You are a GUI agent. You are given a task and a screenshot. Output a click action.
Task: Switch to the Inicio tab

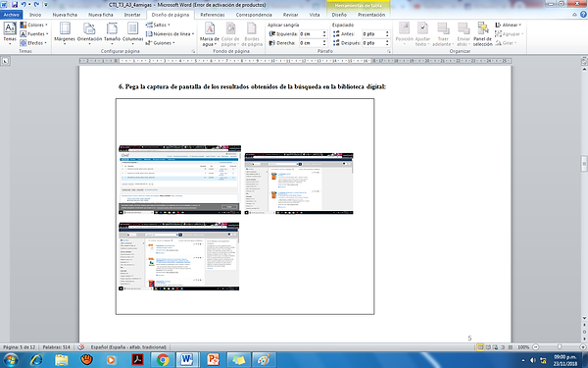pos(35,15)
